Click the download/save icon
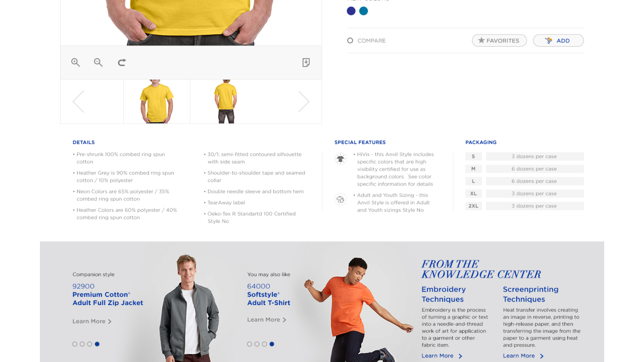The height and width of the screenshot is (362, 644). (x=306, y=62)
